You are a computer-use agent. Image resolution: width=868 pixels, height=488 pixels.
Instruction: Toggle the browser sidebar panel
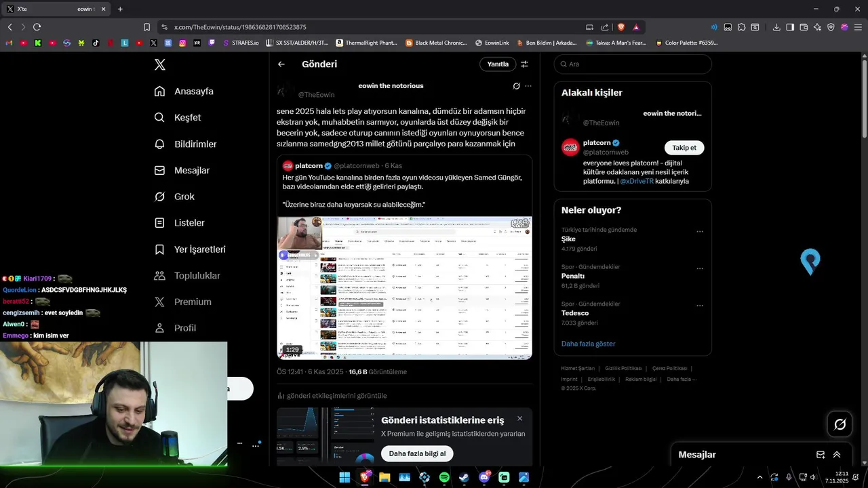point(790,27)
